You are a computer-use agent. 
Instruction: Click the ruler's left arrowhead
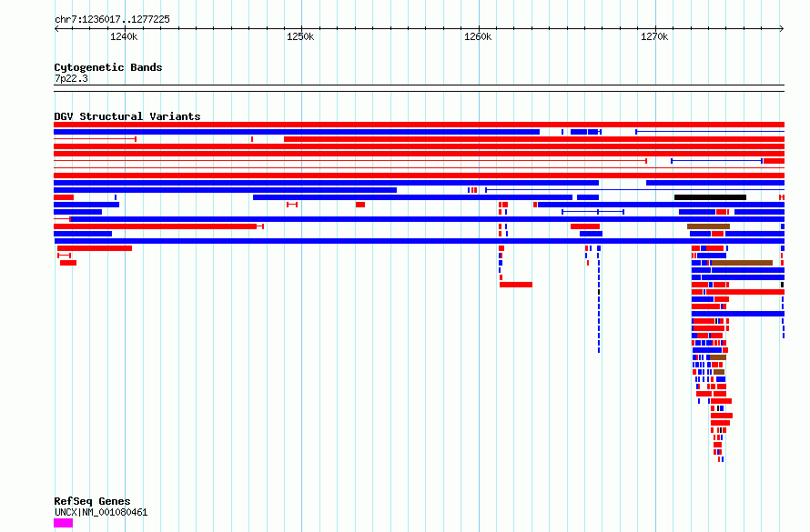[x=56, y=29]
